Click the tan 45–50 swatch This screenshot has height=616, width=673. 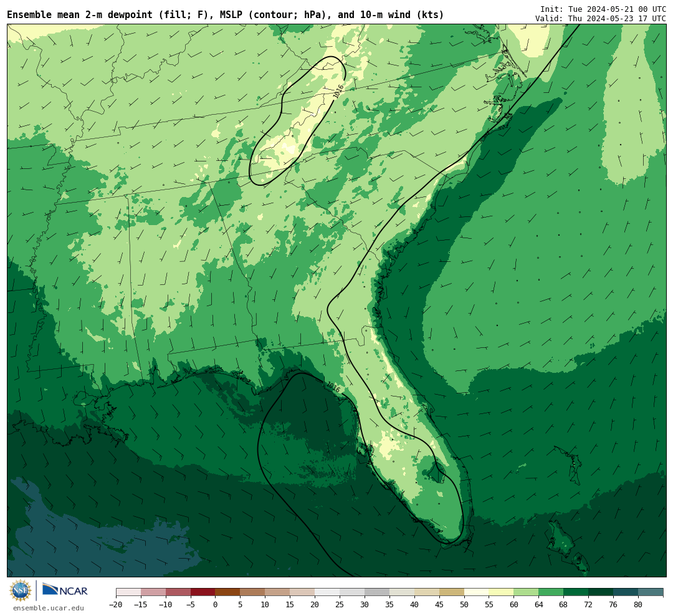point(452,592)
